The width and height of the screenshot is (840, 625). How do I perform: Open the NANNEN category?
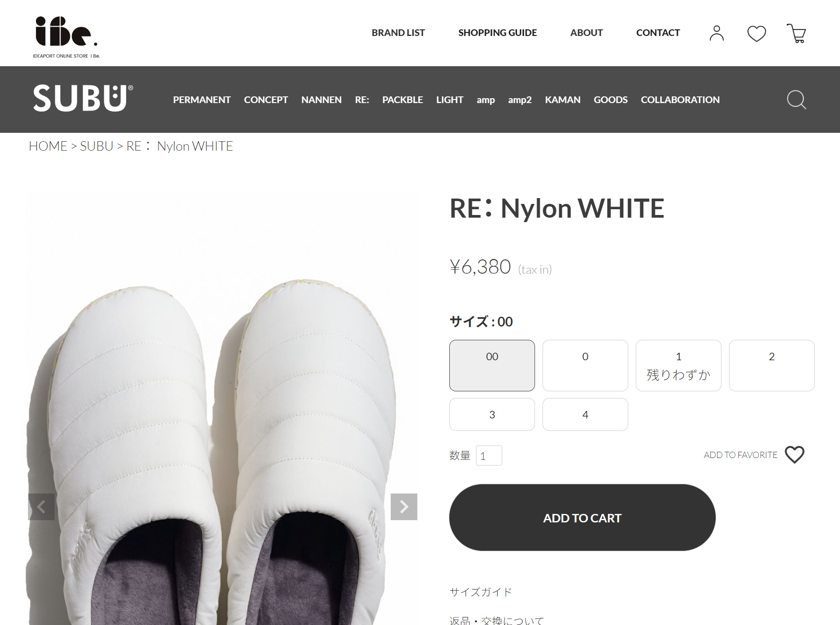321,100
